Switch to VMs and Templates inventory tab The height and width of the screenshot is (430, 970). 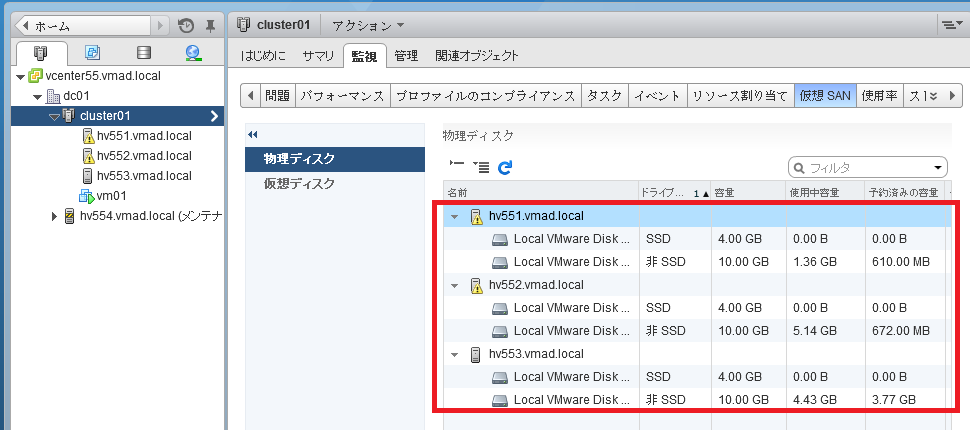92,53
